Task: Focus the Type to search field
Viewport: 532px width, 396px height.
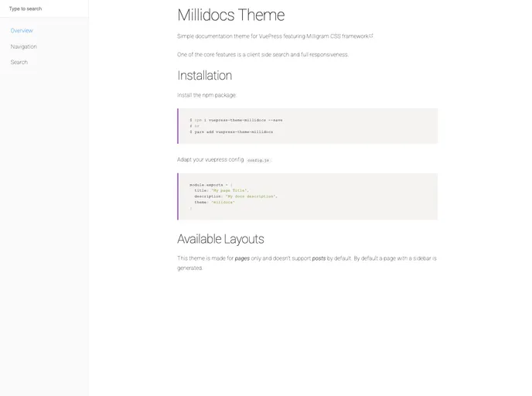Action: [44, 9]
